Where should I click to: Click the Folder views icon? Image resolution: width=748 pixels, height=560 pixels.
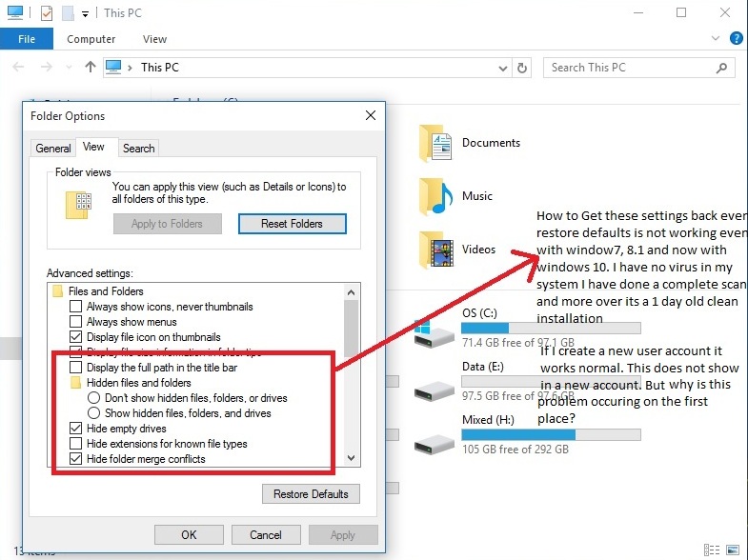pyautogui.click(x=79, y=206)
